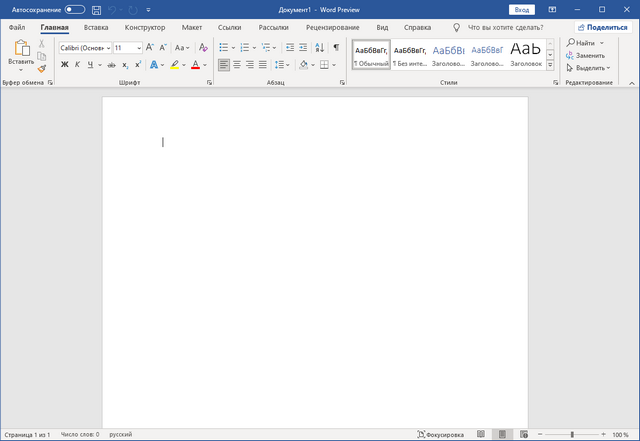This screenshot has height=441, width=640.
Task: Show paragraph marks with ¶ icon
Action: point(336,47)
